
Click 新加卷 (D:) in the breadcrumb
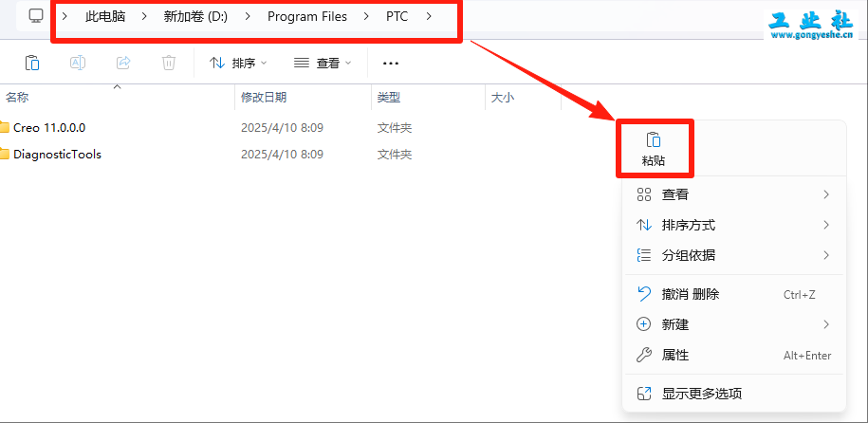(195, 17)
